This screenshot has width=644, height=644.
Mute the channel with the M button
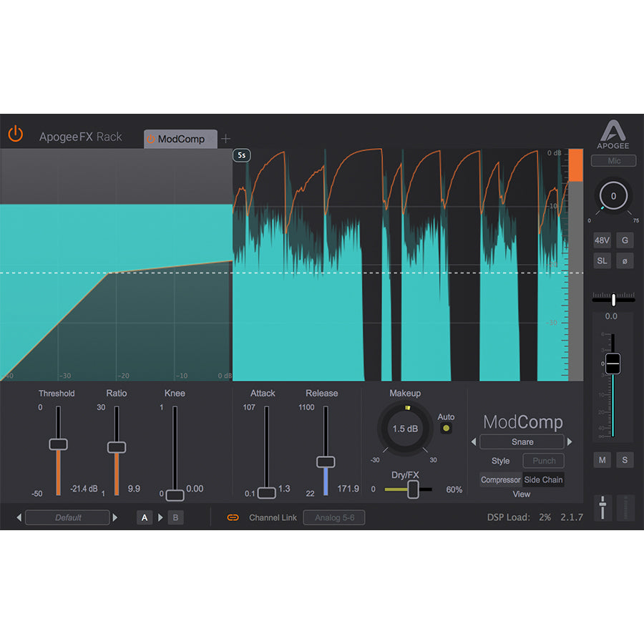point(602,460)
